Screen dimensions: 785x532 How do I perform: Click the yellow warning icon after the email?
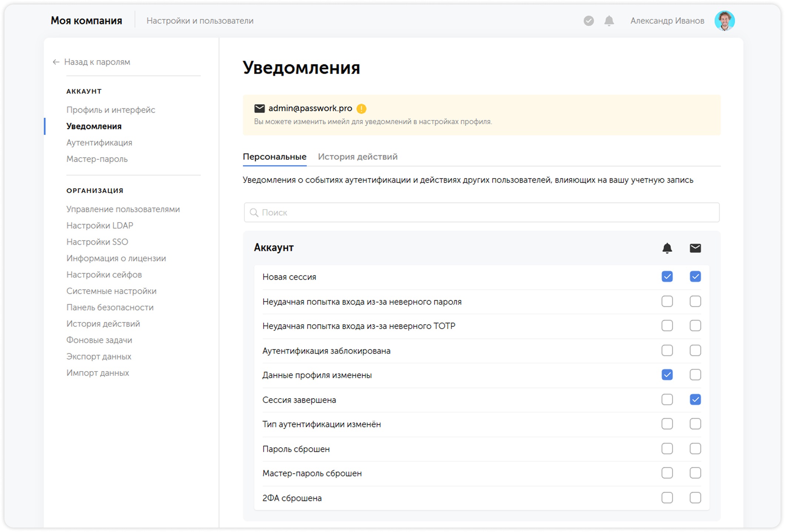(361, 108)
